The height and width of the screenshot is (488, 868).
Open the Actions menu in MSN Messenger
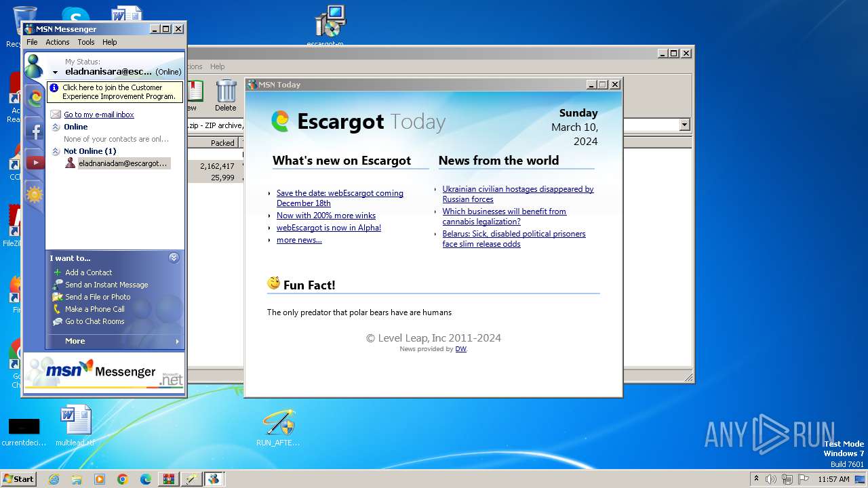pos(58,42)
